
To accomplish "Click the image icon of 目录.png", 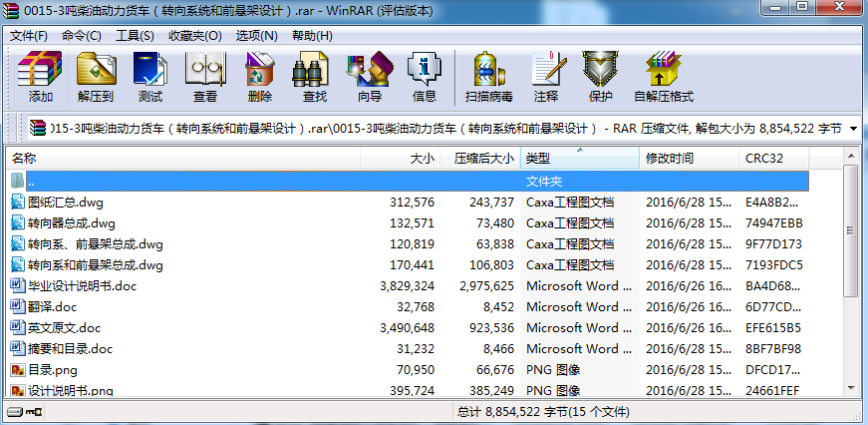I will [x=18, y=369].
